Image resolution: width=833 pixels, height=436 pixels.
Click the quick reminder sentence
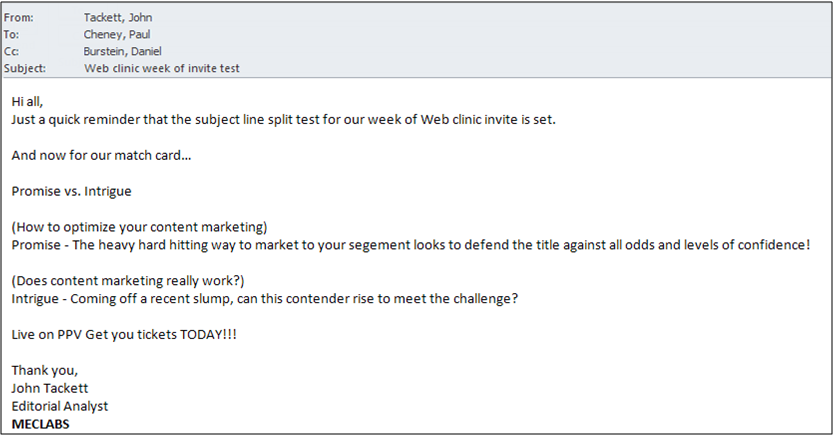[283, 119]
